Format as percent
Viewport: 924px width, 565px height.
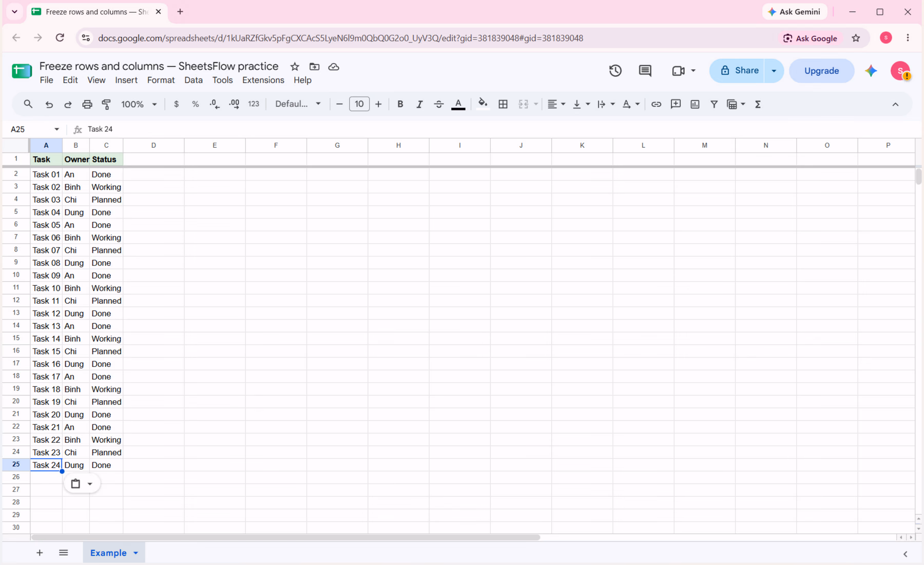(195, 104)
